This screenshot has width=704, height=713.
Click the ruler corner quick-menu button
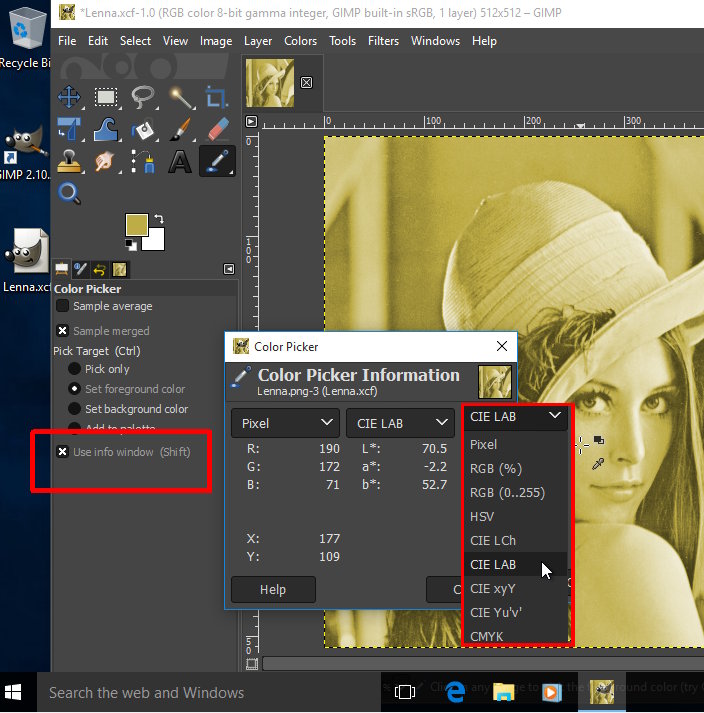point(251,122)
